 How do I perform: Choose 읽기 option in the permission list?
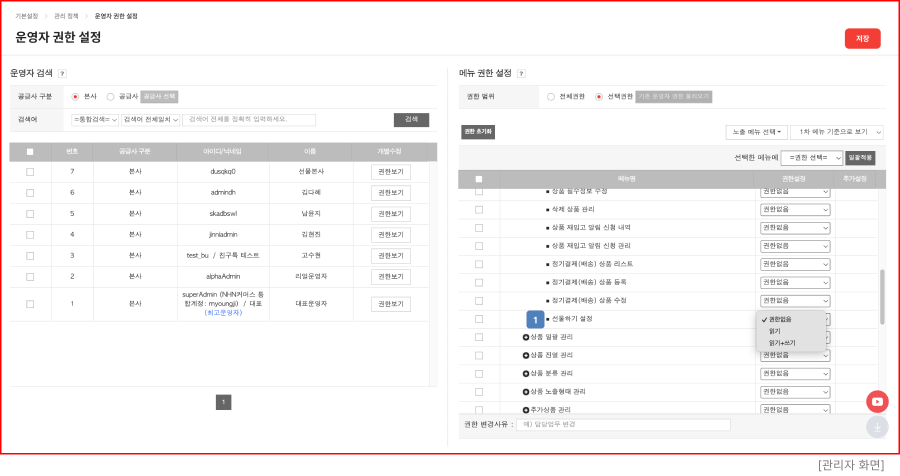point(775,331)
